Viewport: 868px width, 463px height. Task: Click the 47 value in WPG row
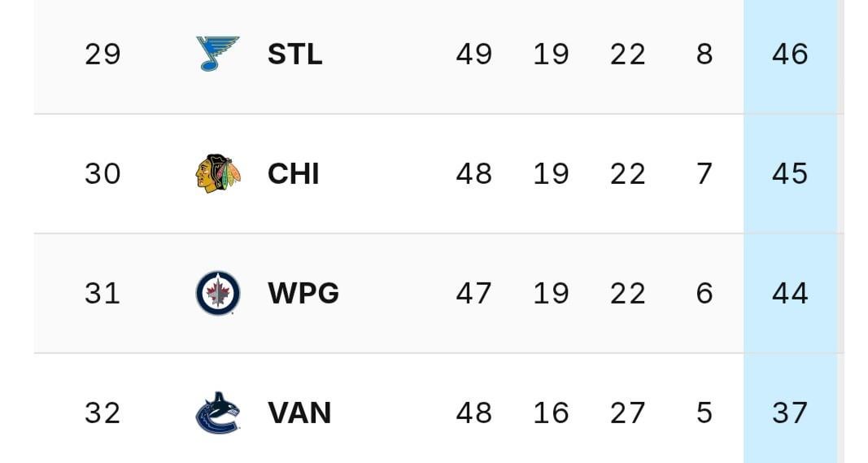473,294
